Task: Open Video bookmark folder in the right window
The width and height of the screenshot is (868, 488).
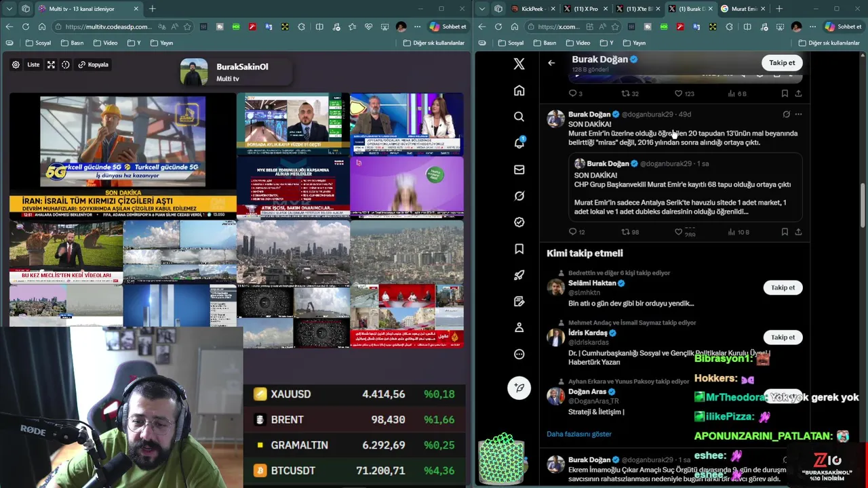Action: 578,43
